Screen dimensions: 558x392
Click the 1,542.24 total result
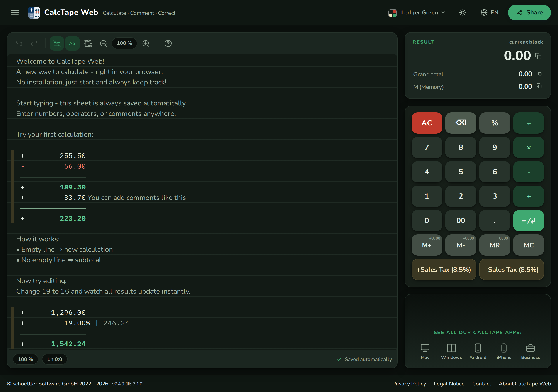coord(68,344)
